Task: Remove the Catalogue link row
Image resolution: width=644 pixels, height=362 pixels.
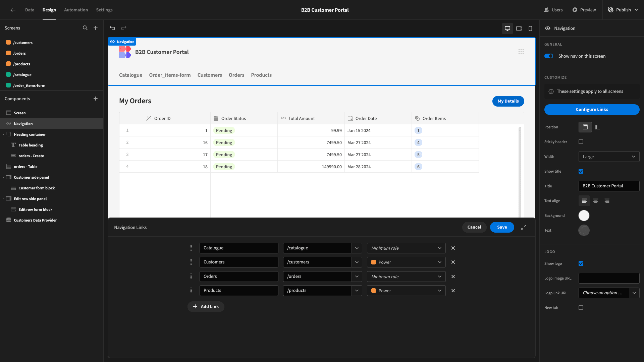Action: click(x=453, y=248)
